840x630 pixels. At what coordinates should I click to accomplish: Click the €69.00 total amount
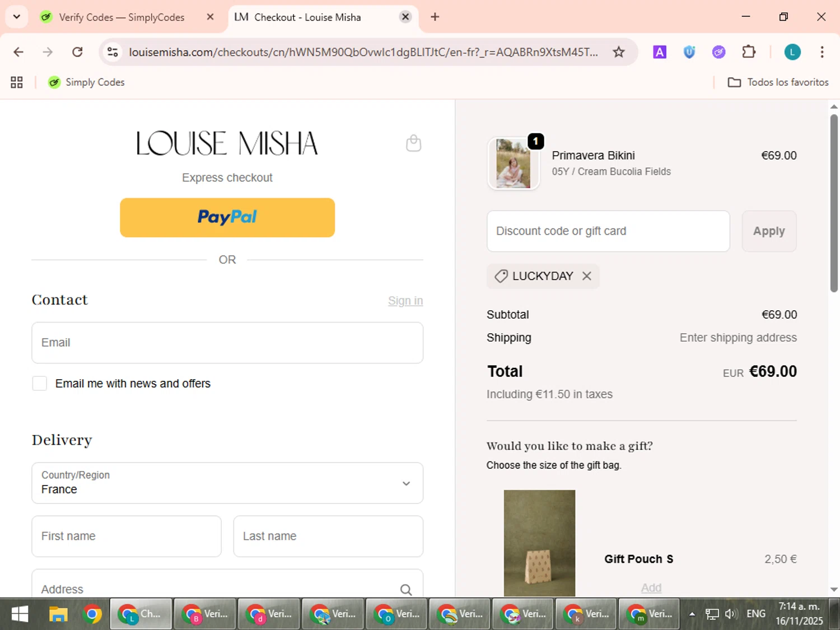[773, 371]
